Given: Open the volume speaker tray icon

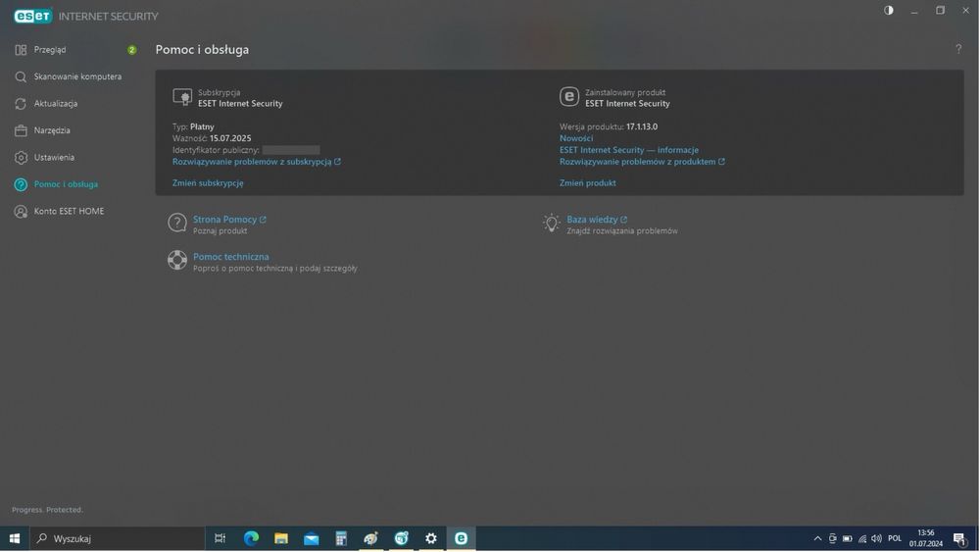Looking at the screenshot, I should click(877, 539).
